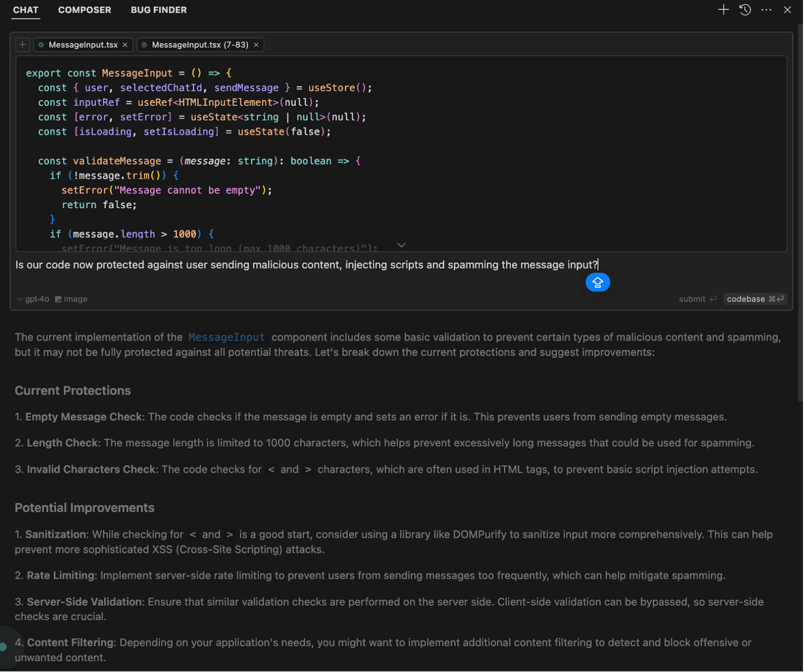Open the MessageInput code reference link
The width and height of the screenshot is (804, 672).
227,338
